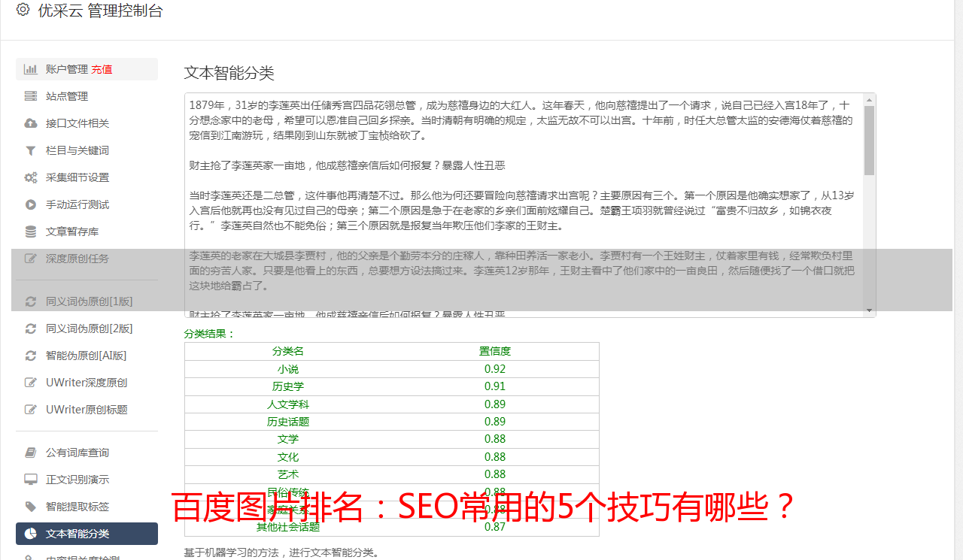Click the 0.88 value in 文学 row
The width and height of the screenshot is (963, 560).
(x=495, y=439)
